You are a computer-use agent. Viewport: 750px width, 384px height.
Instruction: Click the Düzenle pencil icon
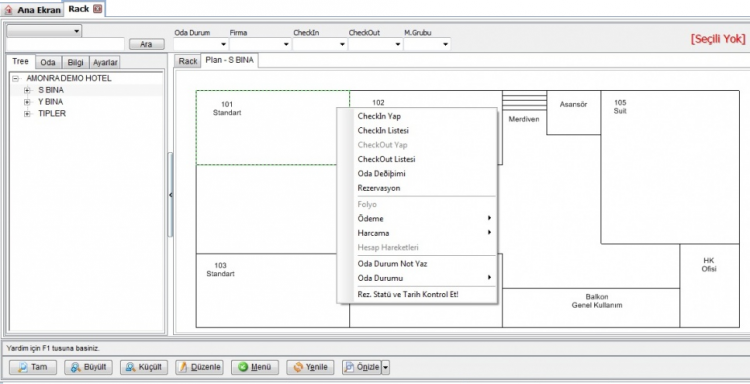click(184, 367)
